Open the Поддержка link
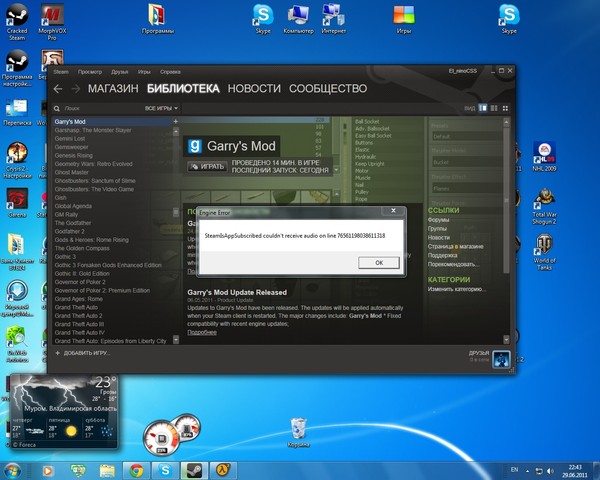The height and width of the screenshot is (480, 600). (442, 255)
